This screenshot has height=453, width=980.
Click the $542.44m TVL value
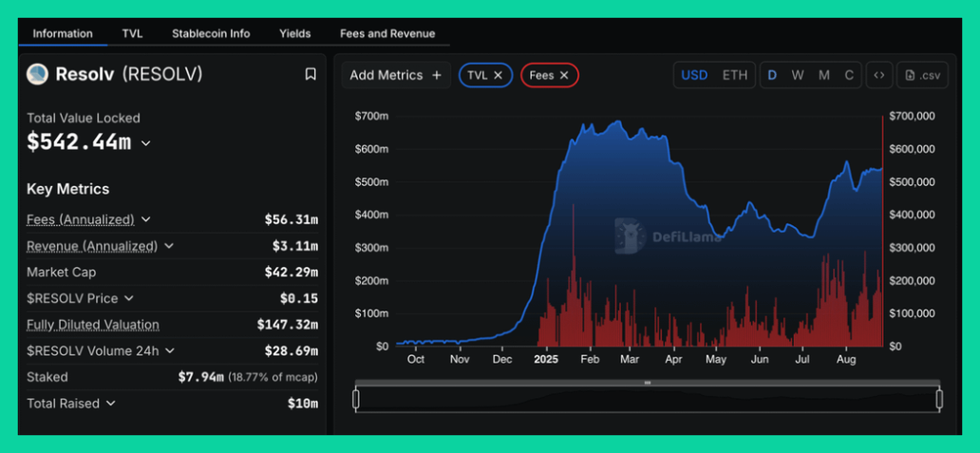tap(79, 142)
